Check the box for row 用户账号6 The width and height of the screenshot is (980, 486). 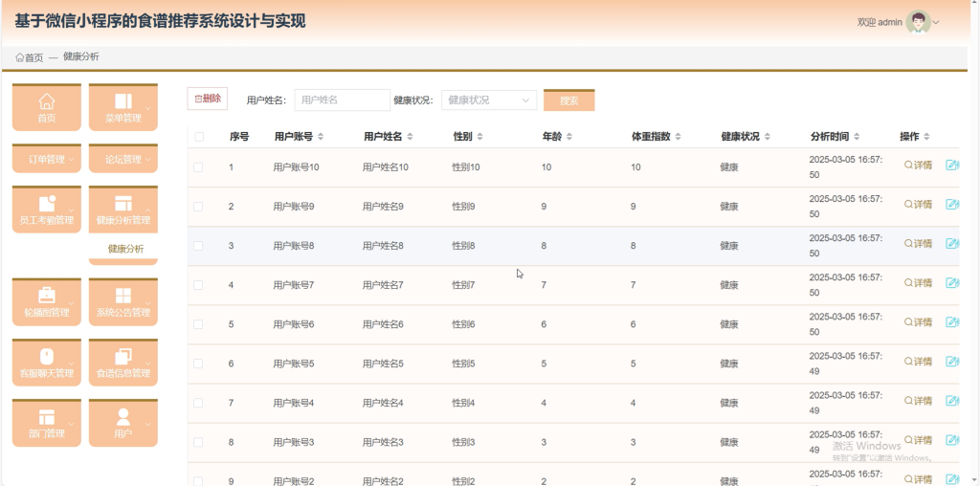tap(198, 325)
